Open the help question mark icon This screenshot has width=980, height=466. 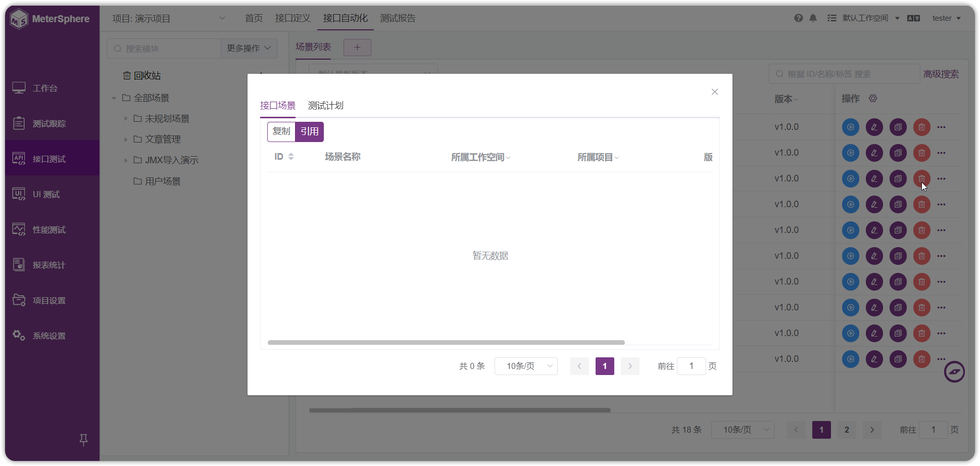[x=798, y=18]
